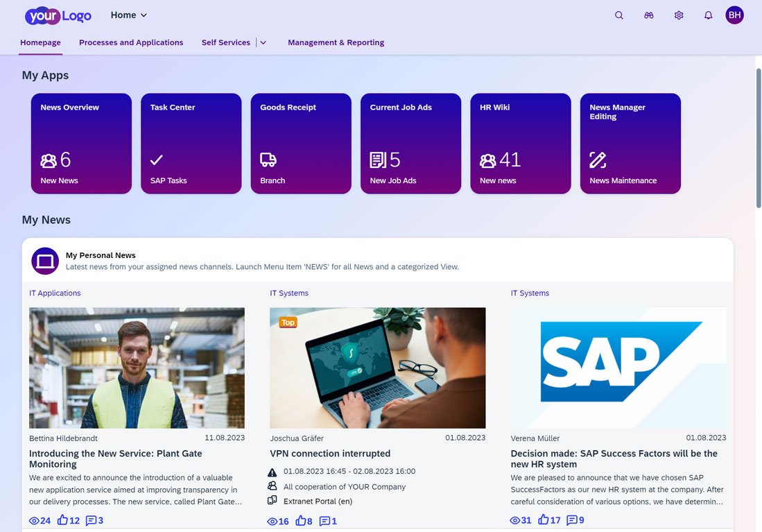The image size is (762, 532).
Task: Open notifications via the bell icon
Action: (x=708, y=15)
